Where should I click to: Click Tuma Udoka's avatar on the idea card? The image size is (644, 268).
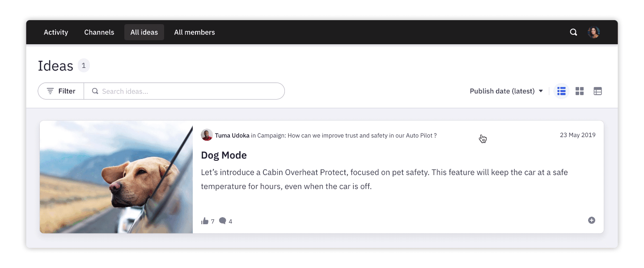(207, 135)
